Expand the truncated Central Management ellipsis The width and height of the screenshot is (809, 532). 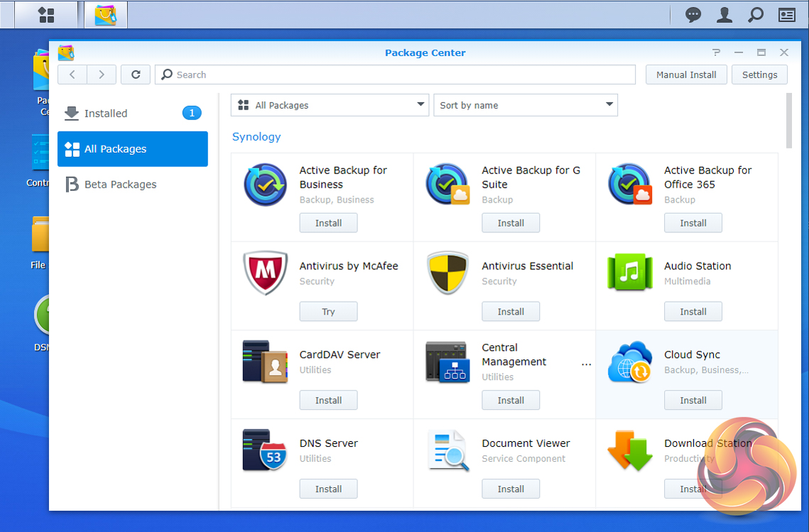[x=586, y=363]
